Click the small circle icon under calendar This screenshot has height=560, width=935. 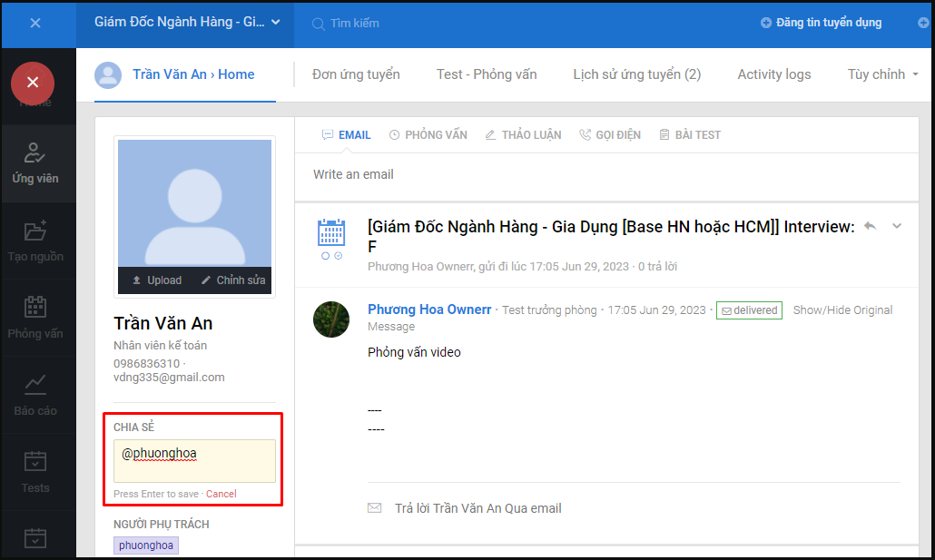click(x=325, y=256)
